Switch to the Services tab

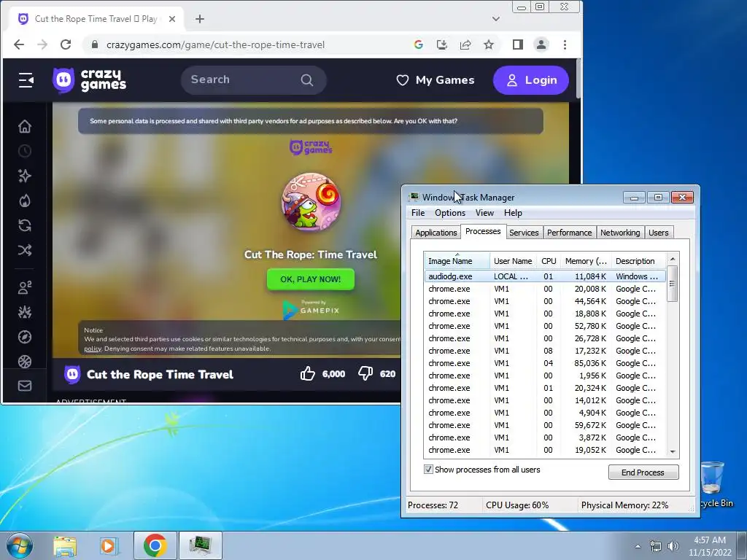(524, 233)
